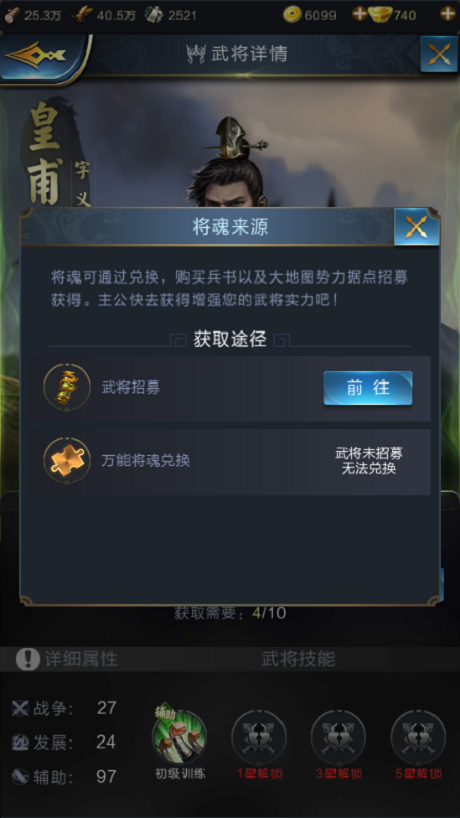Open the 初级训练 skill icon
Image resolution: width=460 pixels, height=818 pixels.
(x=179, y=737)
